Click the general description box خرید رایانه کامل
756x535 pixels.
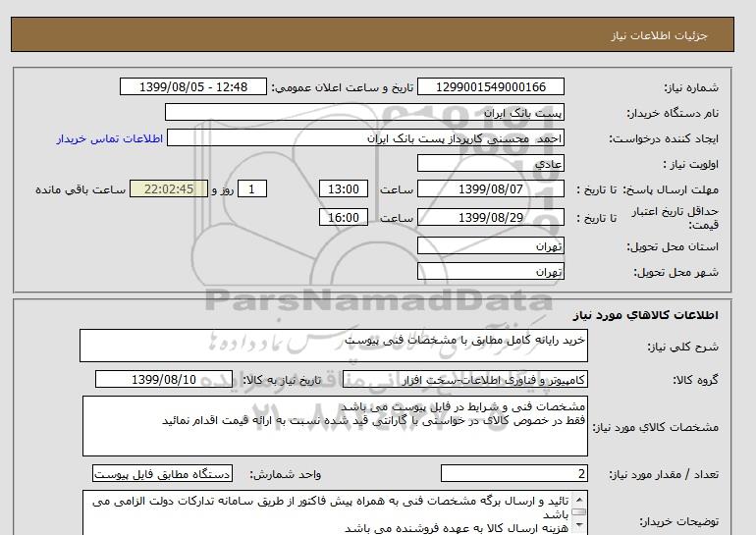pos(334,346)
